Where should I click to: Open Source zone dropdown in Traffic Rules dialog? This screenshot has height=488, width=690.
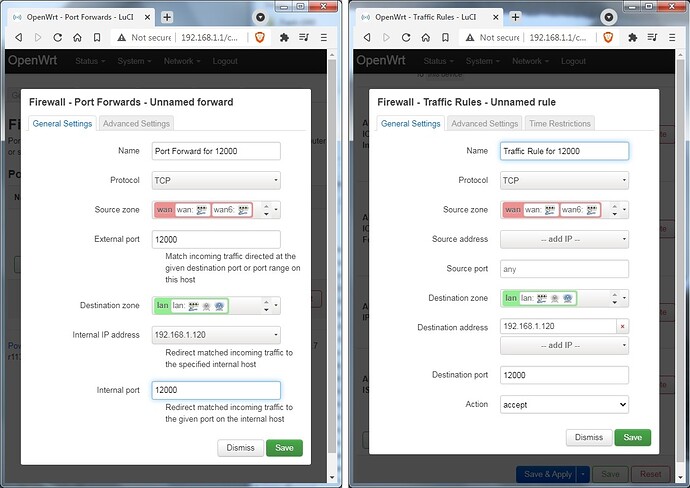pyautogui.click(x=624, y=210)
